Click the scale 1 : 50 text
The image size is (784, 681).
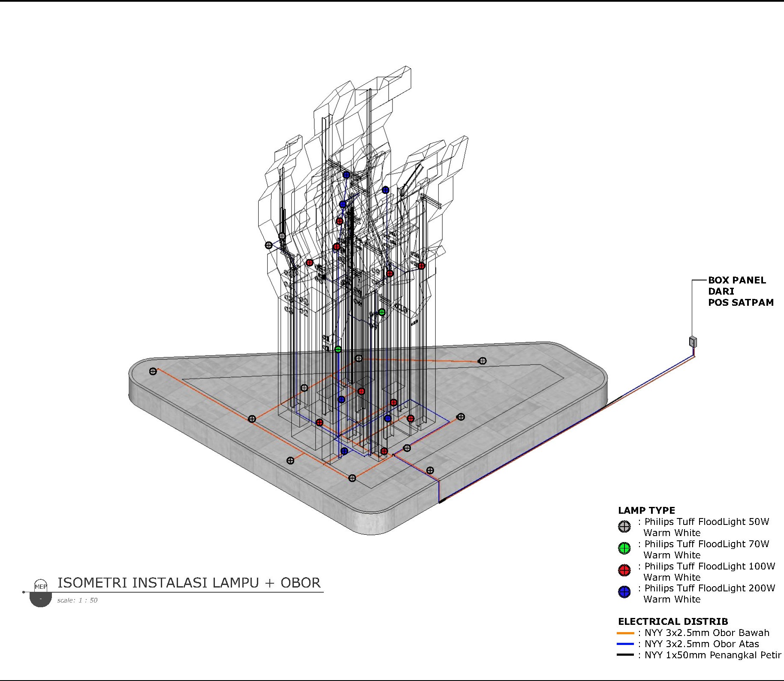click(78, 600)
